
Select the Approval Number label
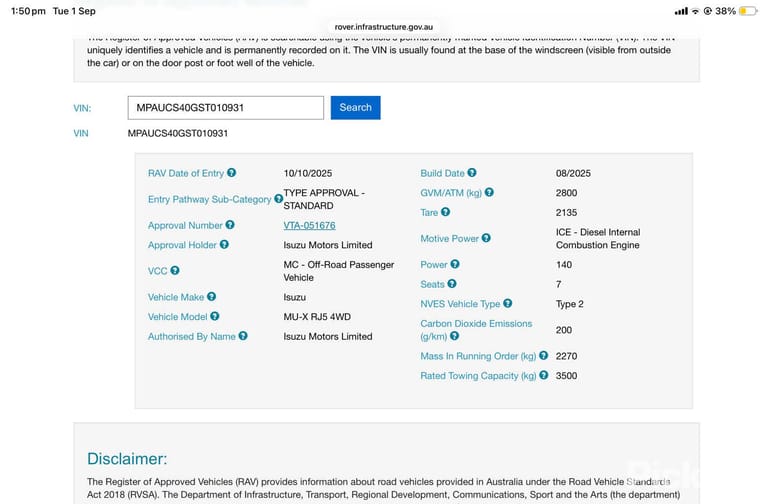(x=185, y=225)
